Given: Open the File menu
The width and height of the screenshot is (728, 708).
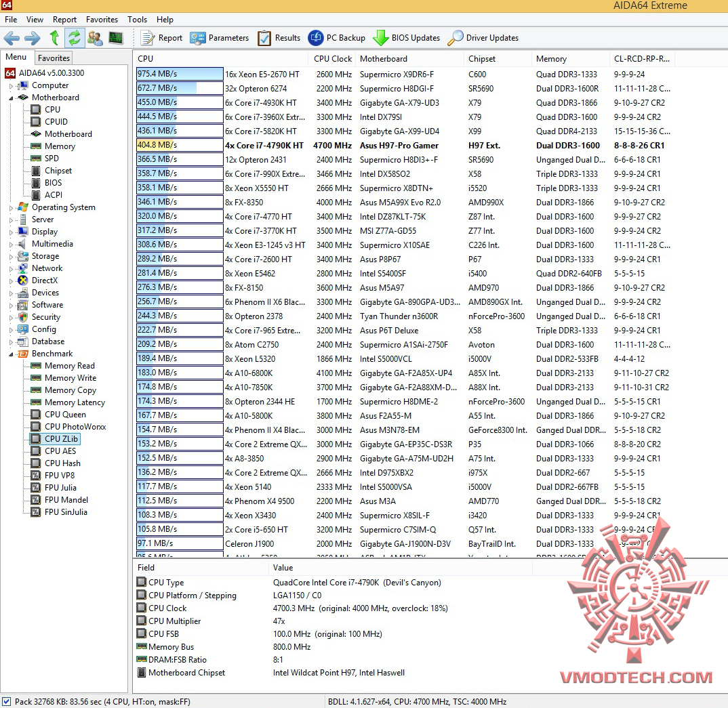Looking at the screenshot, I should [11, 20].
